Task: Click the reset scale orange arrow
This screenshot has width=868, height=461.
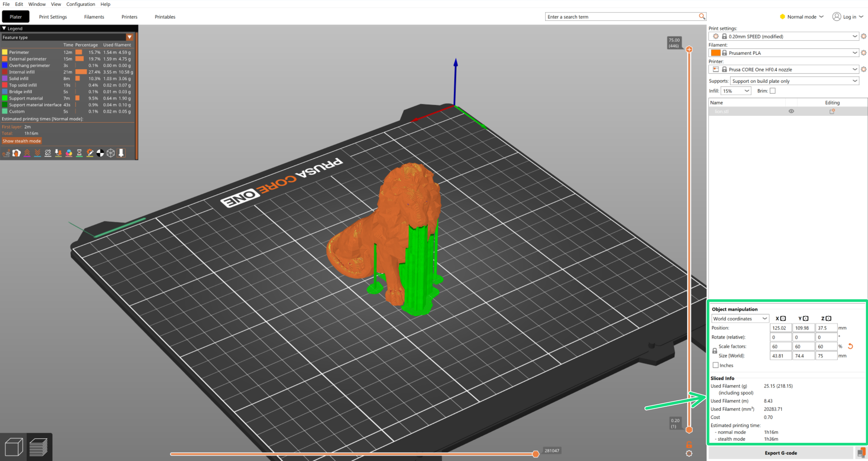Action: 850,346
